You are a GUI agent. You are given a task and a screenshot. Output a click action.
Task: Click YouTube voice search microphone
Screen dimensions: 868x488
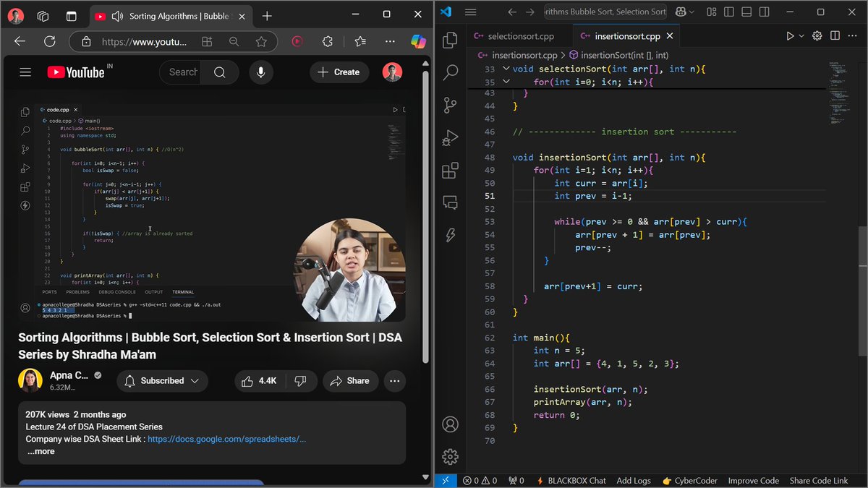click(x=260, y=72)
